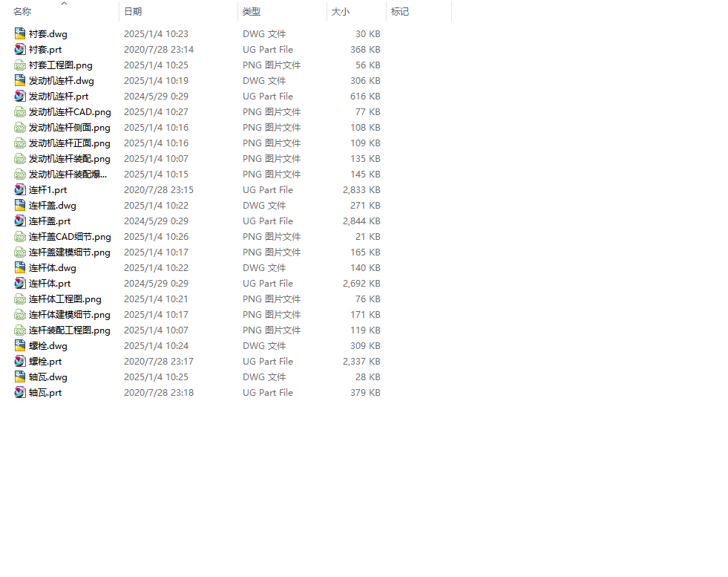
Task: Select the file name 连杆1.prt
Action: (47, 190)
